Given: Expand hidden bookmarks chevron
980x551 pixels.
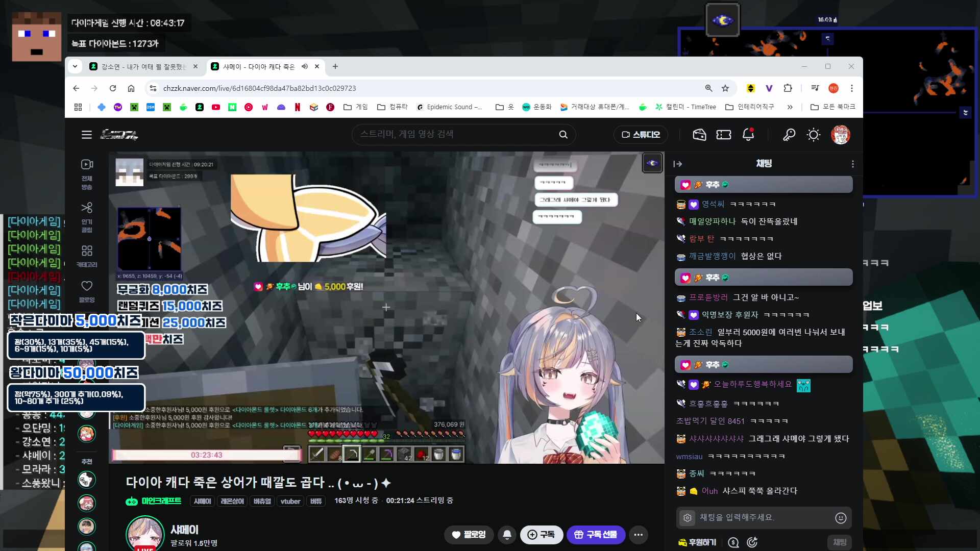Looking at the screenshot, I should 790,107.
